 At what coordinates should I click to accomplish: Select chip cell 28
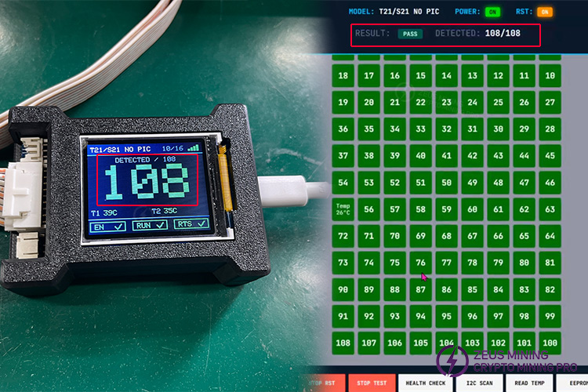[550, 129]
